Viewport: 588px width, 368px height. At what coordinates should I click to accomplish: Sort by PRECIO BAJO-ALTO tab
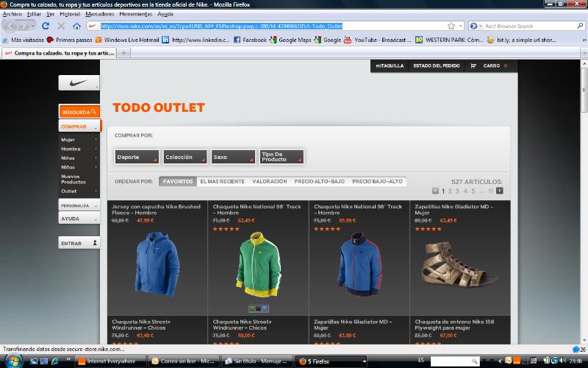pos(377,181)
